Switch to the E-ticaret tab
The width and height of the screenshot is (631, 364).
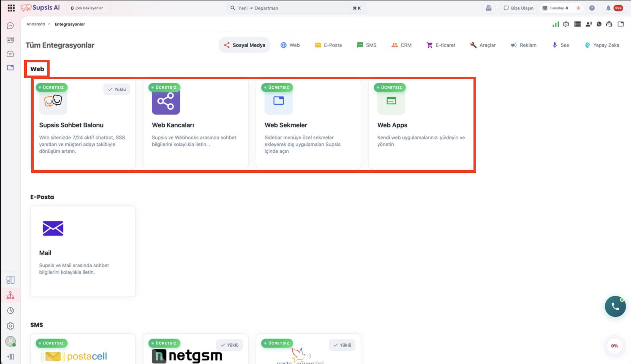click(x=441, y=45)
